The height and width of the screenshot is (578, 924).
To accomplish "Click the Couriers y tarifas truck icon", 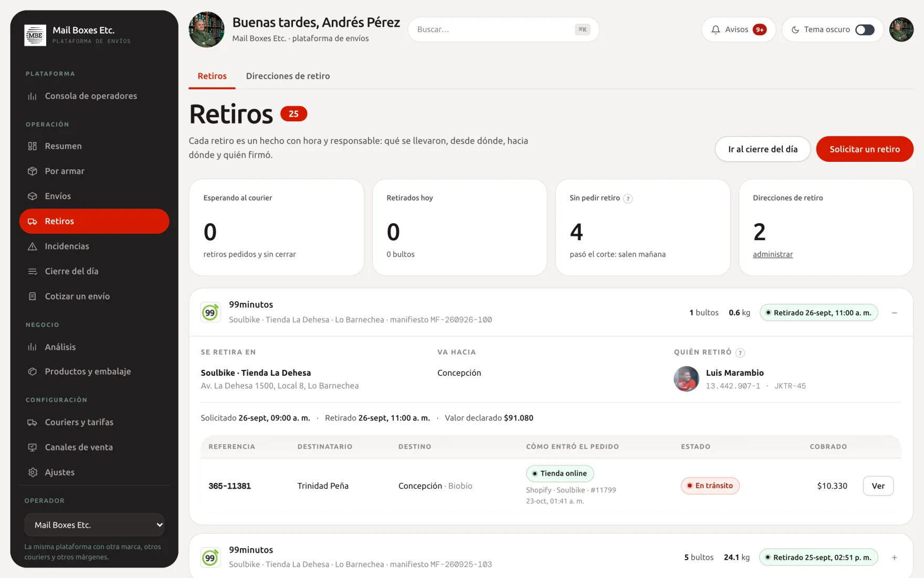I will click(x=33, y=422).
